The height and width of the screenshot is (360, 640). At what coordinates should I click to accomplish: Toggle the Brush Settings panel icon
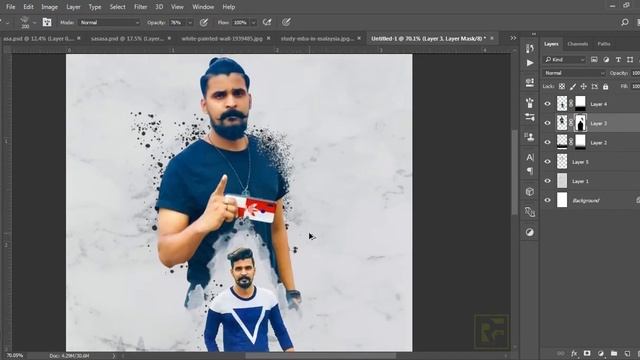pos(47,22)
